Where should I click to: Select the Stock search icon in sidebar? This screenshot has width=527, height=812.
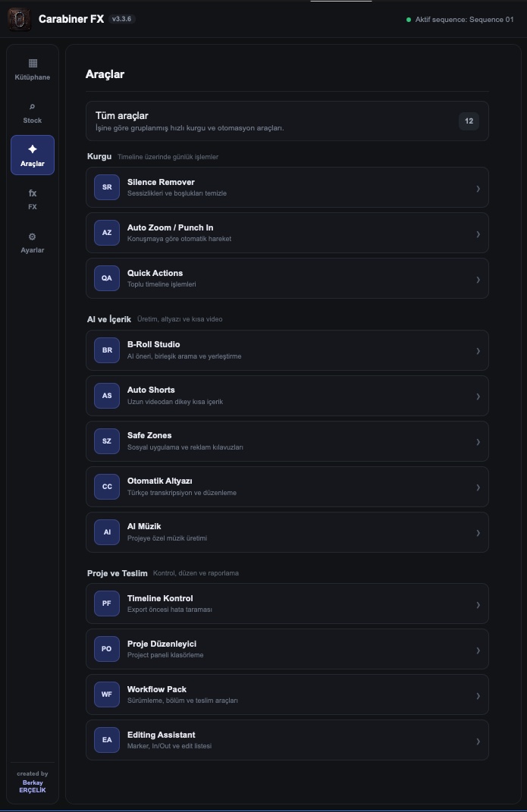[x=33, y=107]
